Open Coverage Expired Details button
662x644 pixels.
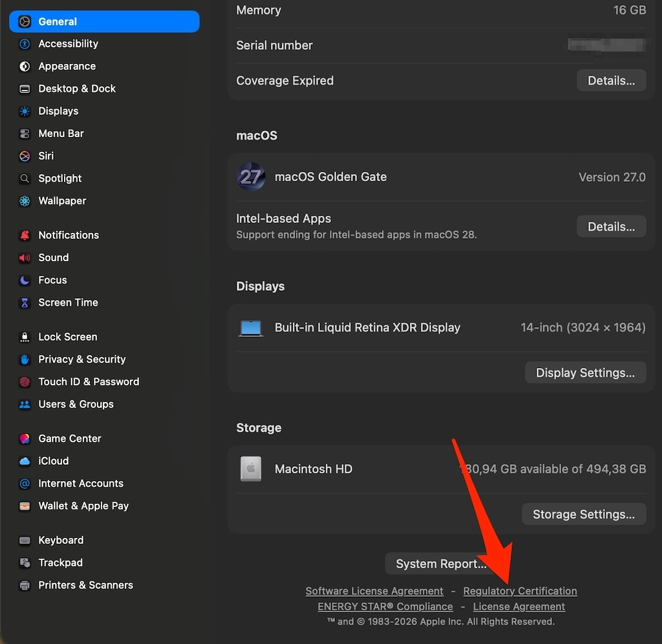(x=611, y=80)
